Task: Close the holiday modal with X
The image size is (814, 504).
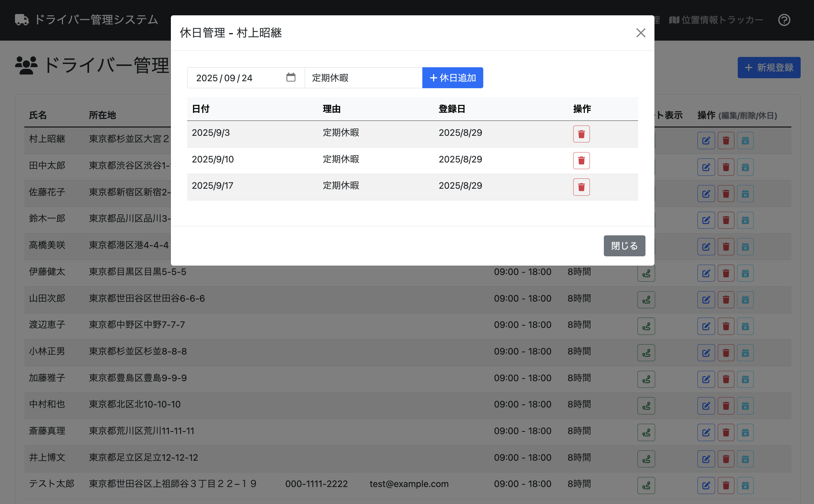Action: point(640,33)
